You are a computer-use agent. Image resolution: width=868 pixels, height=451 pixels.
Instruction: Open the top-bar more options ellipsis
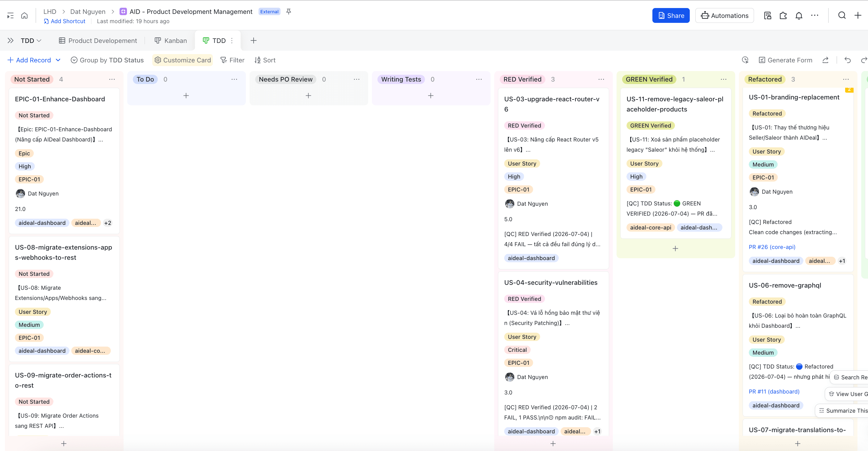point(815,15)
